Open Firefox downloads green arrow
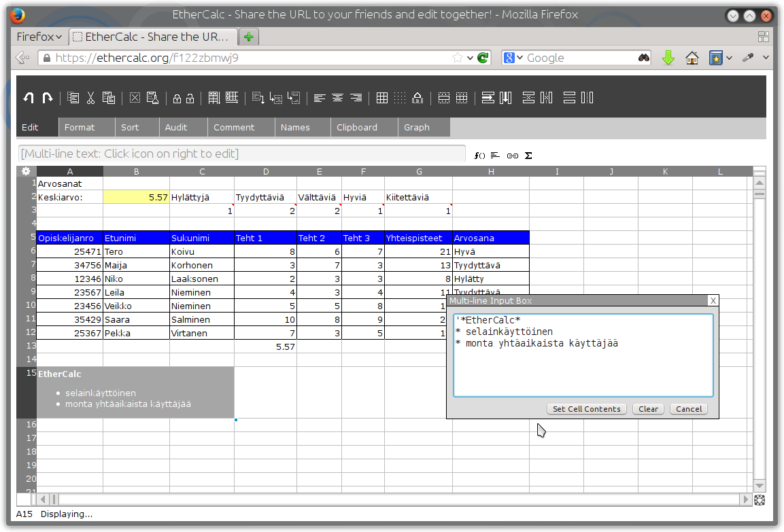This screenshot has height=532, width=784. (x=668, y=58)
